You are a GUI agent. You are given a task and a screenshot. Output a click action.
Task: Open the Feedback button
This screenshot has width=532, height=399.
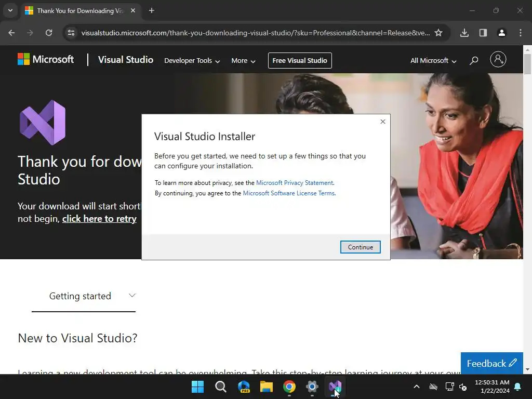coord(491,363)
